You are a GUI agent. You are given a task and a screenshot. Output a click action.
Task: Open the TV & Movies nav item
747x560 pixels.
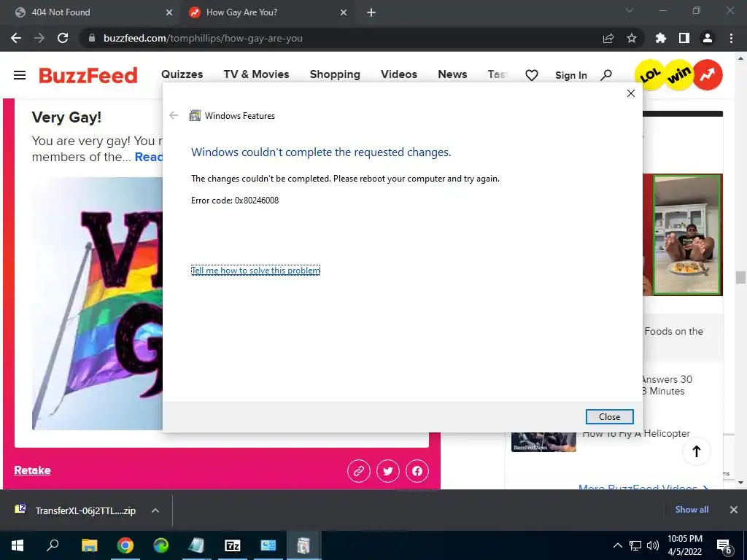[256, 74]
